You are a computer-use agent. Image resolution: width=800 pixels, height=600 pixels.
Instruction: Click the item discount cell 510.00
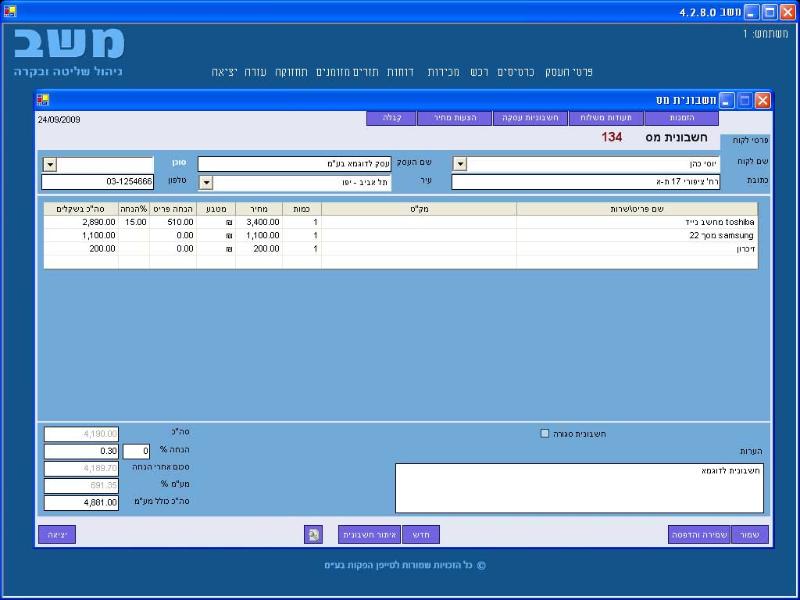tap(173, 222)
